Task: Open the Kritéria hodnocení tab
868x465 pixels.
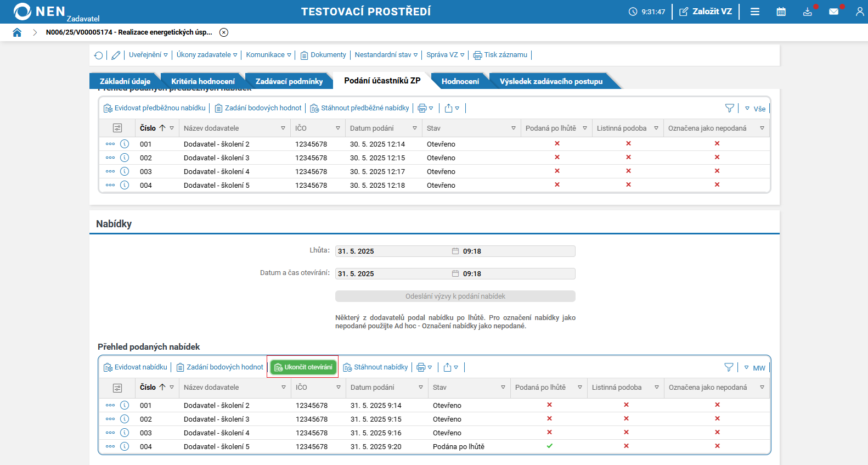Action: click(x=202, y=81)
